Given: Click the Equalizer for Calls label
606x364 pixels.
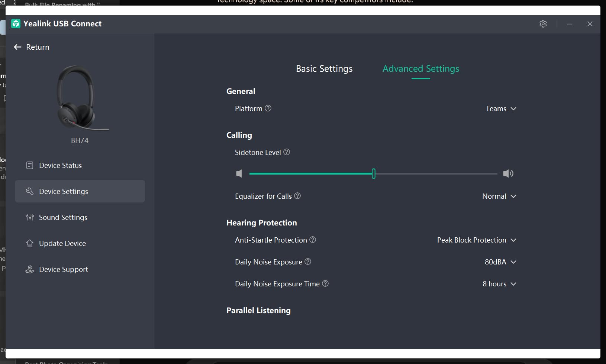Looking at the screenshot, I should (x=263, y=196).
